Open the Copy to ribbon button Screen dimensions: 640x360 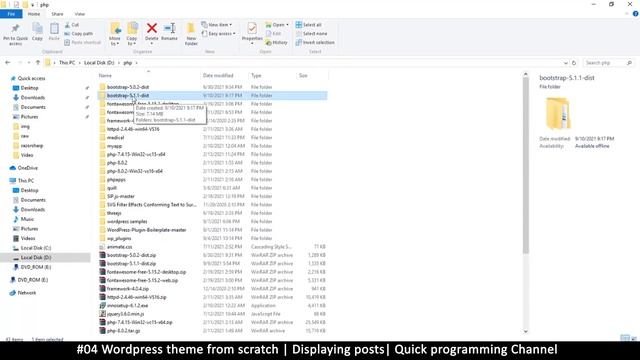132,33
